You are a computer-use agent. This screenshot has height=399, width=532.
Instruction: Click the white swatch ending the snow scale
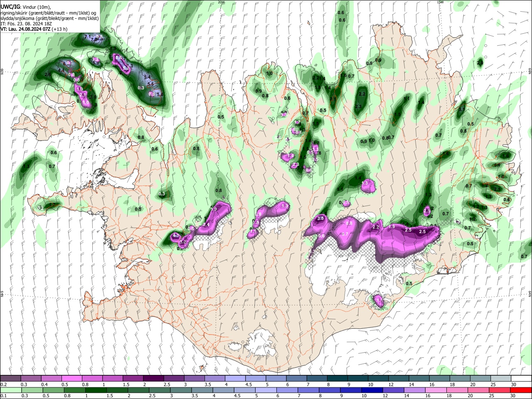[x=521, y=379]
